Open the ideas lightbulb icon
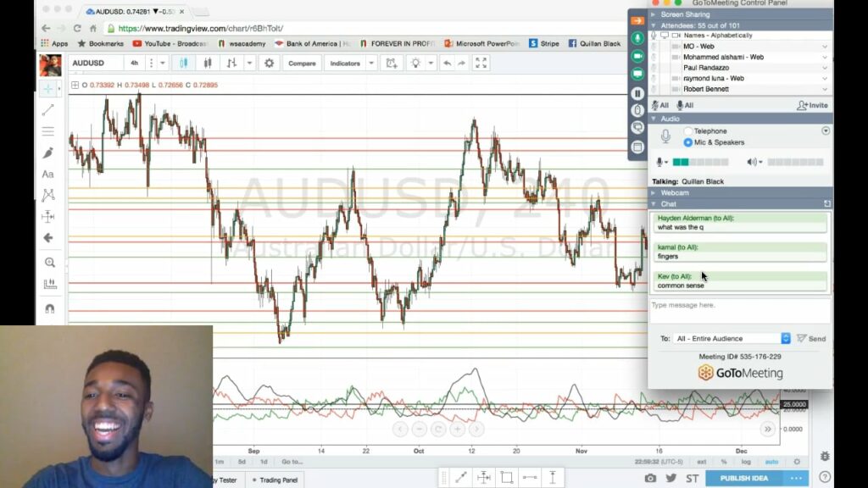Screen dimensions: 868x488 [415, 63]
